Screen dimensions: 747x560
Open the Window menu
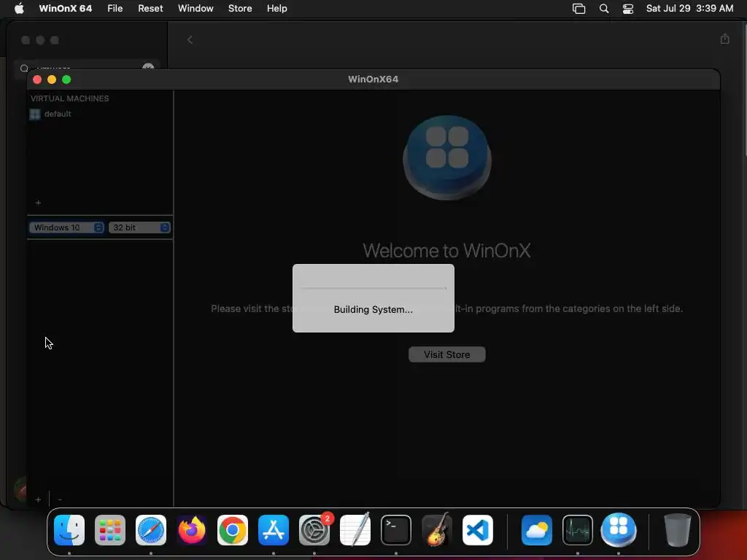point(196,9)
